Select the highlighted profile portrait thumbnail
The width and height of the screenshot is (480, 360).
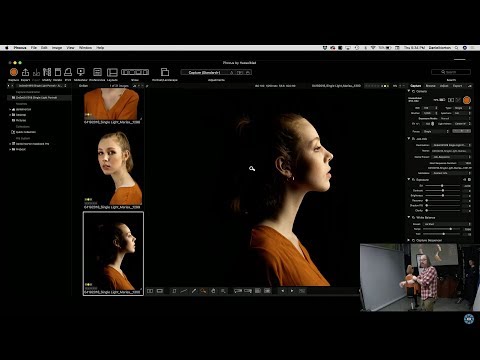point(113,253)
